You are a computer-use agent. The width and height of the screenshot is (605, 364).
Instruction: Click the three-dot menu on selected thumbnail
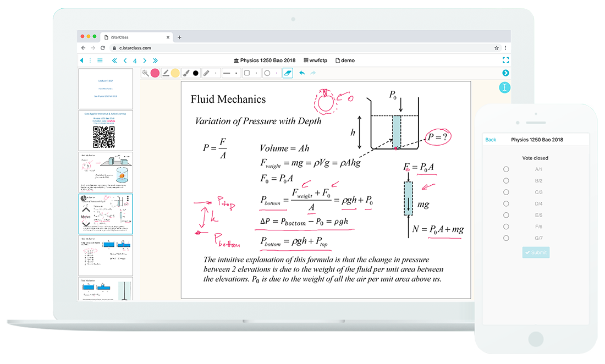coord(128,199)
